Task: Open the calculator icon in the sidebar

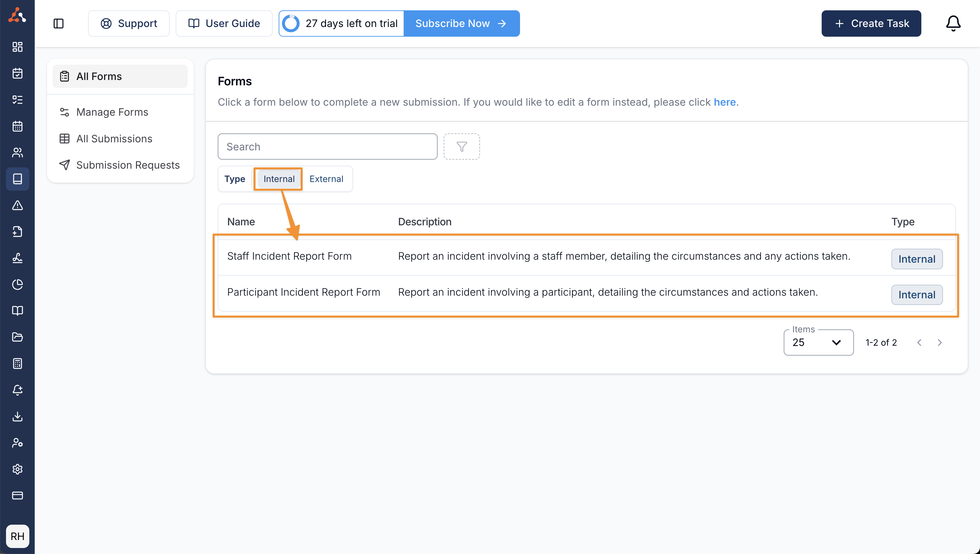Action: click(x=17, y=364)
